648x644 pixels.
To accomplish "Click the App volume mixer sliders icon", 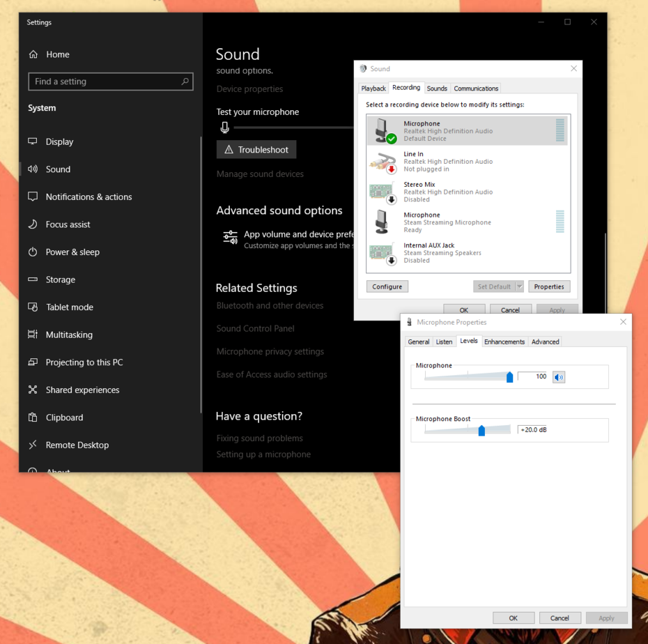I will [230, 237].
